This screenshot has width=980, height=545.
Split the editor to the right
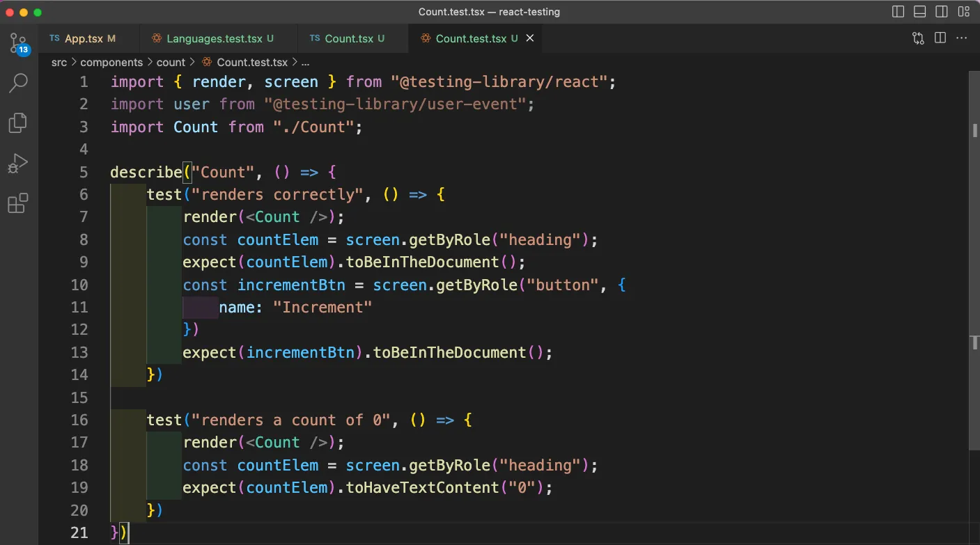(940, 38)
